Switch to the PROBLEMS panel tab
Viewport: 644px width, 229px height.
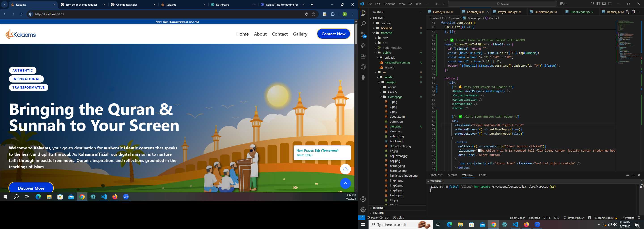coord(436,175)
